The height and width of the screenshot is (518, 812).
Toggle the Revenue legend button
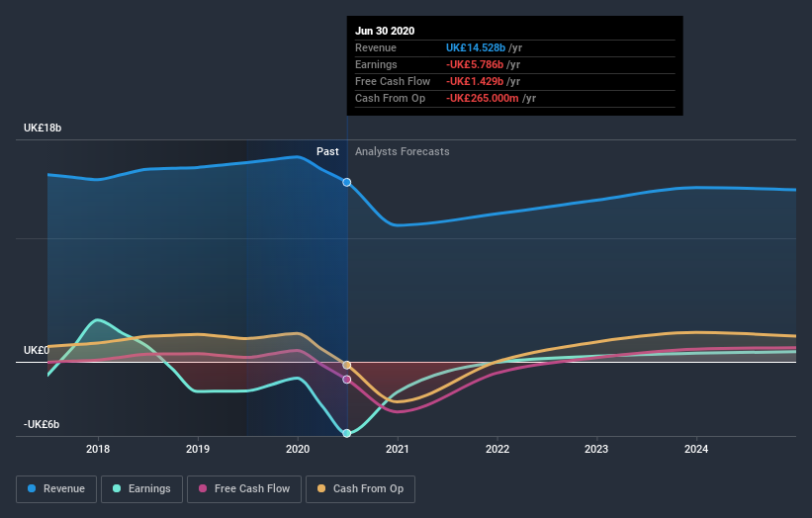(x=56, y=489)
